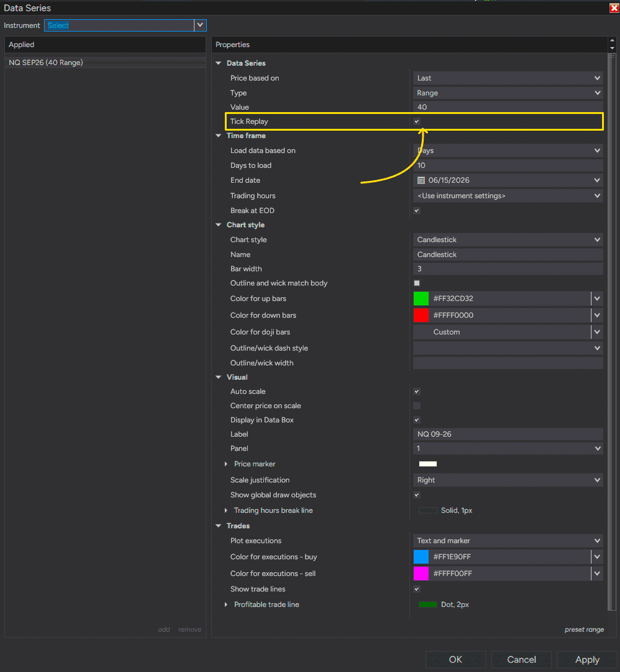
Task: Toggle the Show trade lines checkbox
Action: (x=417, y=589)
